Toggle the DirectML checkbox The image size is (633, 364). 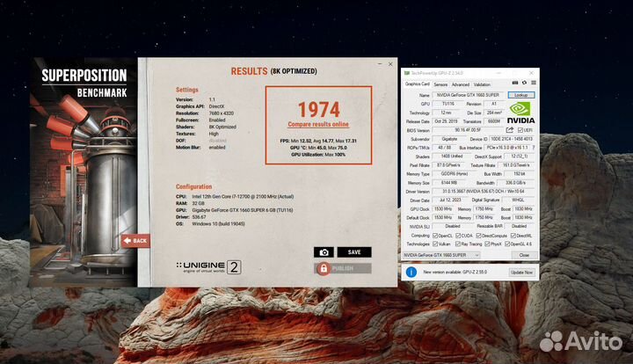point(513,236)
